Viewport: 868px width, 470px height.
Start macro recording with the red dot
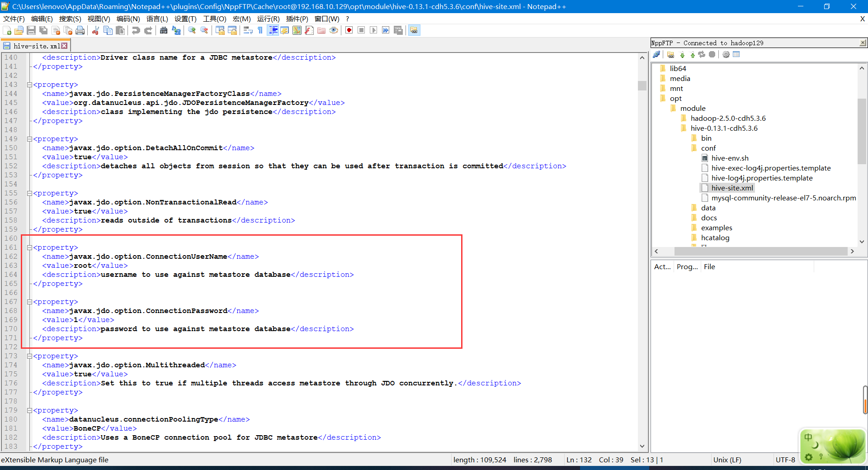(349, 30)
